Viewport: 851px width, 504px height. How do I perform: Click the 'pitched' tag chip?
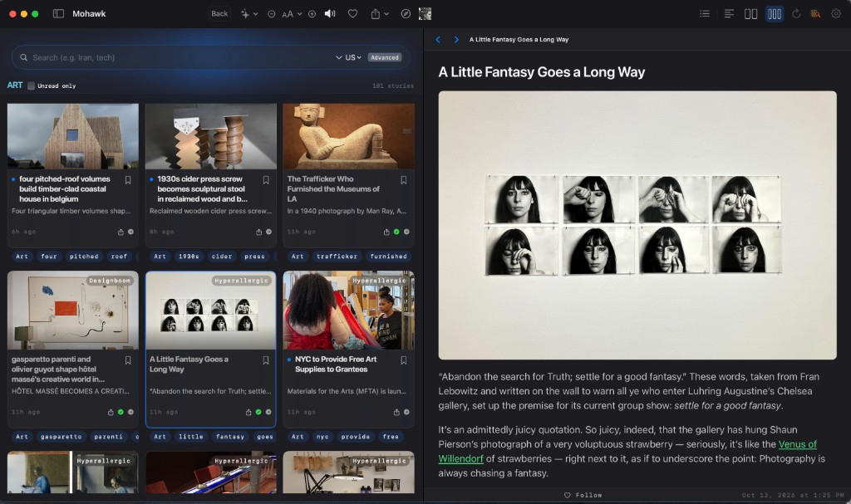tap(84, 256)
